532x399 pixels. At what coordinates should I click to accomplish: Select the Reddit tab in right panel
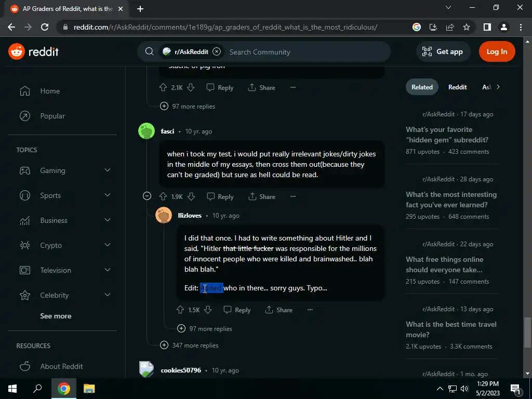click(457, 87)
